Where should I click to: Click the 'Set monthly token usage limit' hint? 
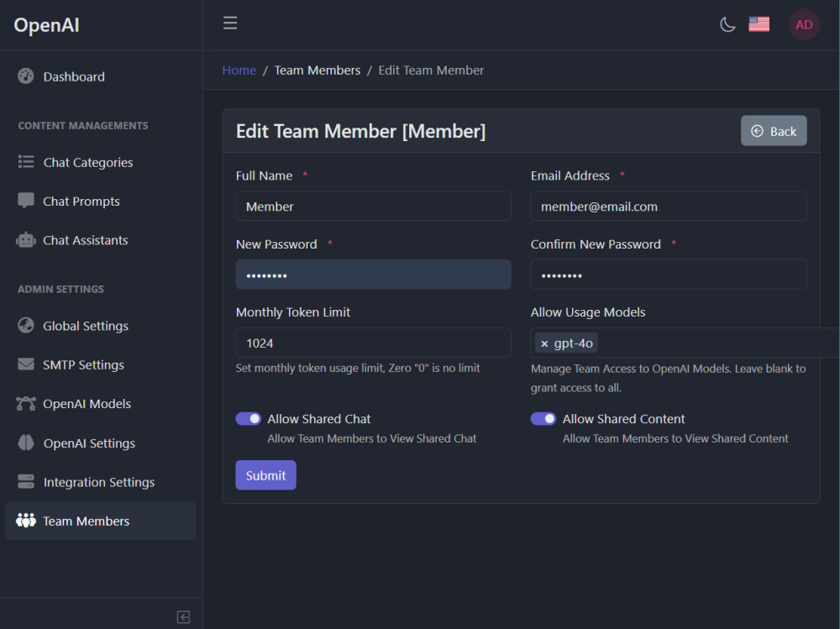358,368
